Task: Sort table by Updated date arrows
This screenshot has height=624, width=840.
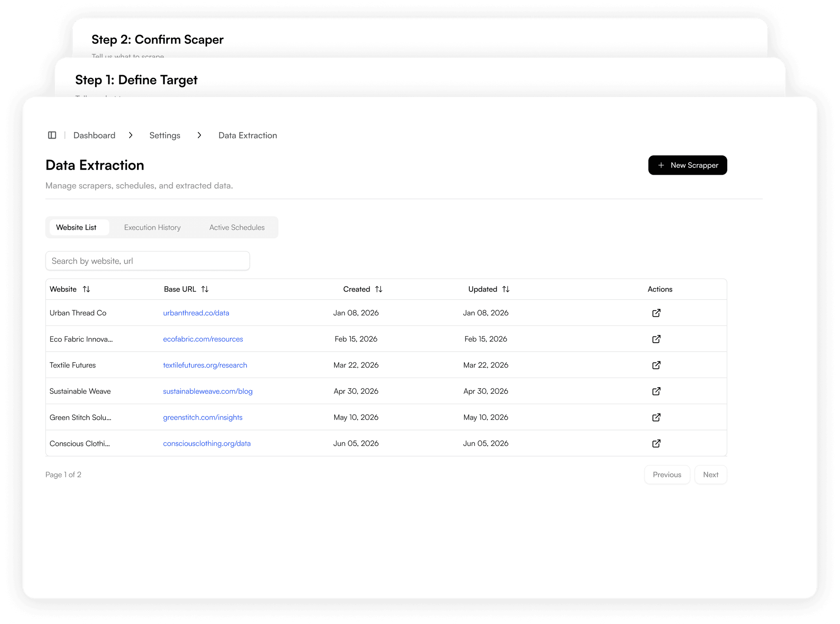Action: (x=506, y=289)
